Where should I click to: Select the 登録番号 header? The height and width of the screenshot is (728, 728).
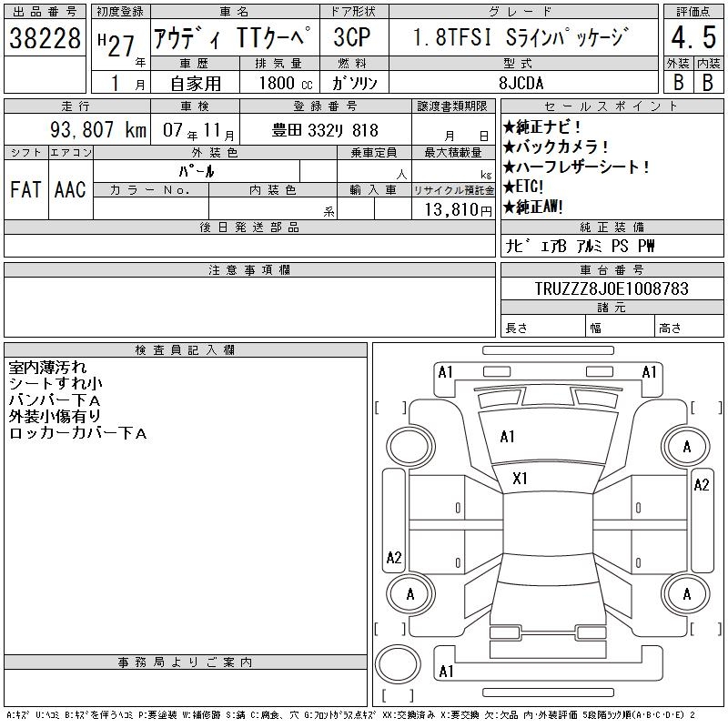(x=325, y=106)
